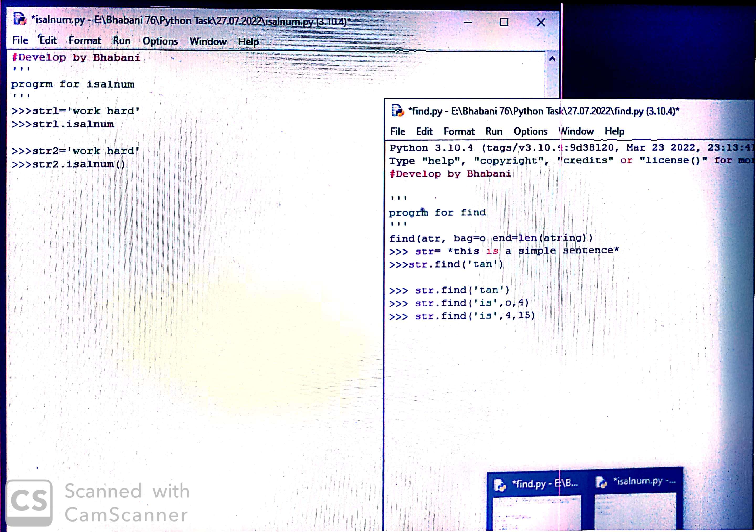Open Options menu in find.py window
This screenshot has height=532, width=756.
click(x=530, y=131)
